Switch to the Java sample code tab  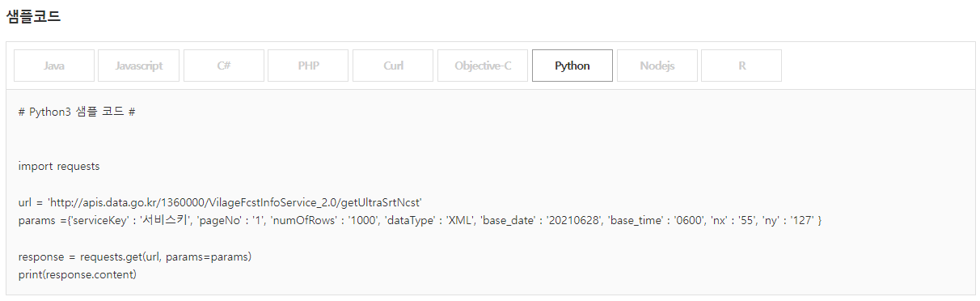pyautogui.click(x=54, y=66)
